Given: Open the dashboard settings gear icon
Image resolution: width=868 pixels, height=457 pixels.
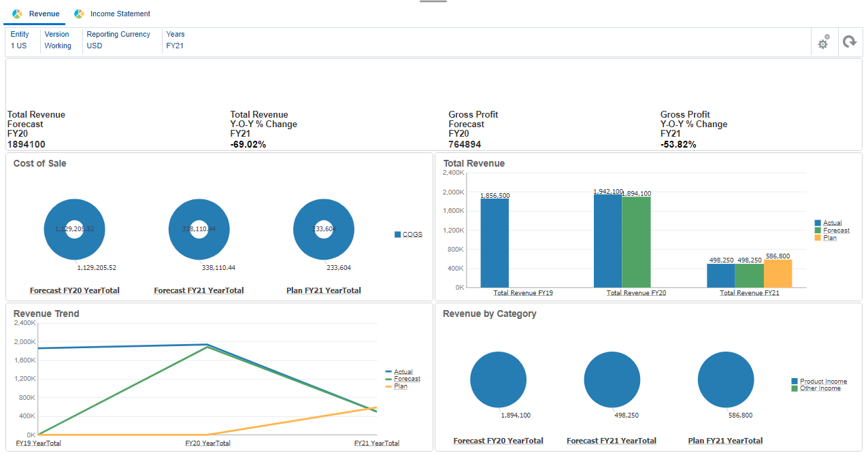Looking at the screenshot, I should pyautogui.click(x=824, y=42).
